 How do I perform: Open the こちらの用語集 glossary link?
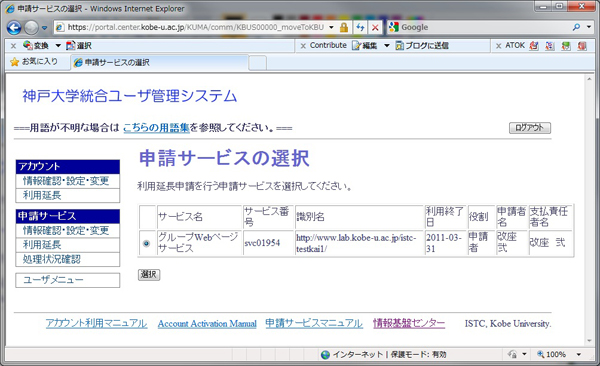pos(156,127)
